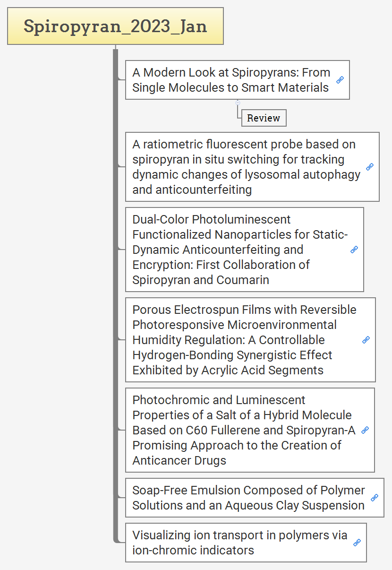Open link icon on ratiometric fluorescent probe topic
This screenshot has width=392, height=570.
click(370, 167)
